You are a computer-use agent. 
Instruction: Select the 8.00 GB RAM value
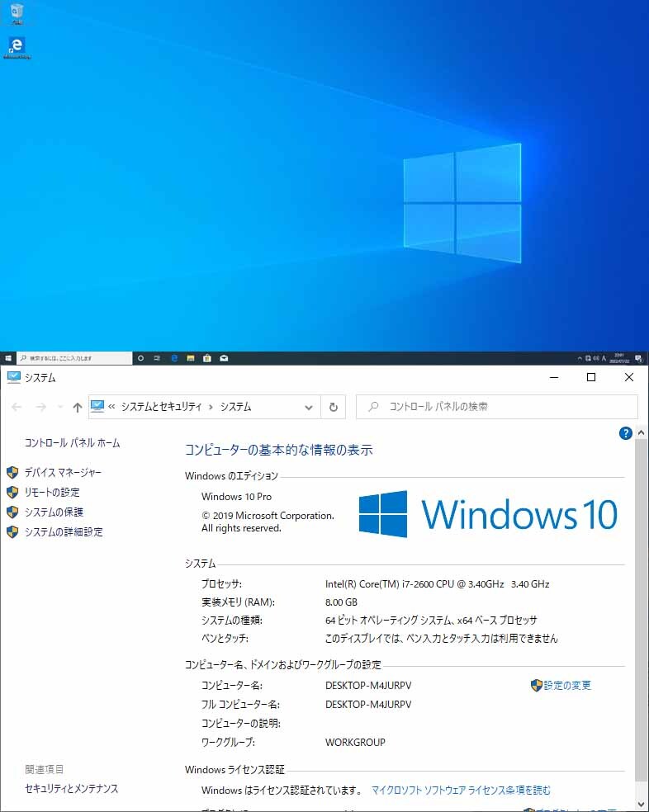coord(341,602)
